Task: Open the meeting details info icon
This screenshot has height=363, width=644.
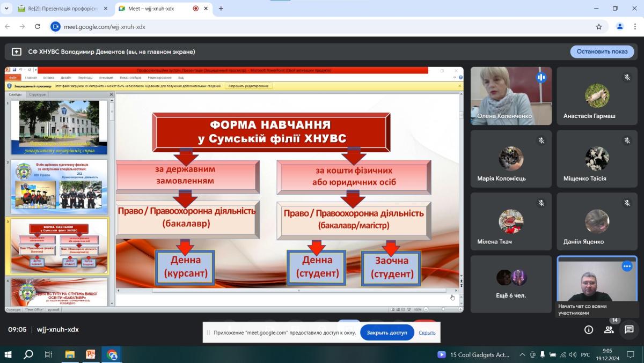Action: [x=589, y=330]
